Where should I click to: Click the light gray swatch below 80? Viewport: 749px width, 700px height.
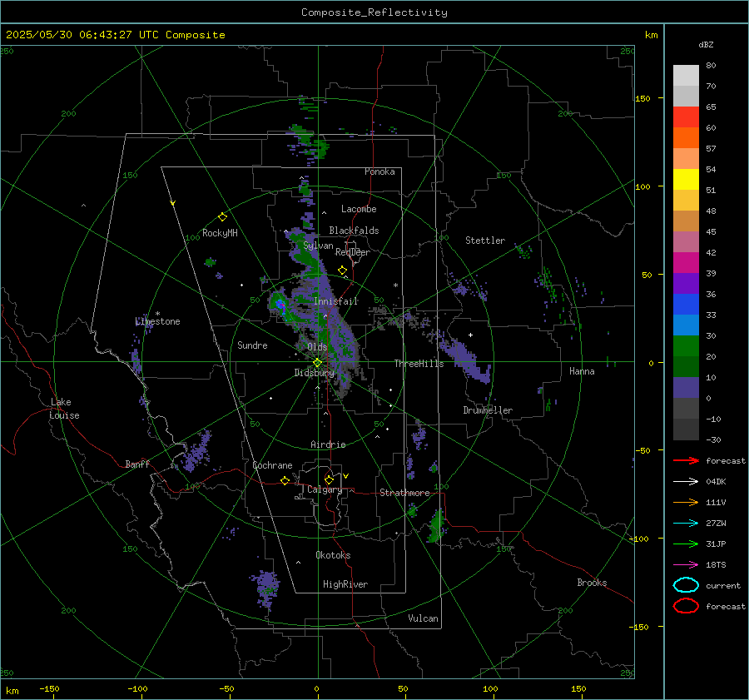point(686,76)
